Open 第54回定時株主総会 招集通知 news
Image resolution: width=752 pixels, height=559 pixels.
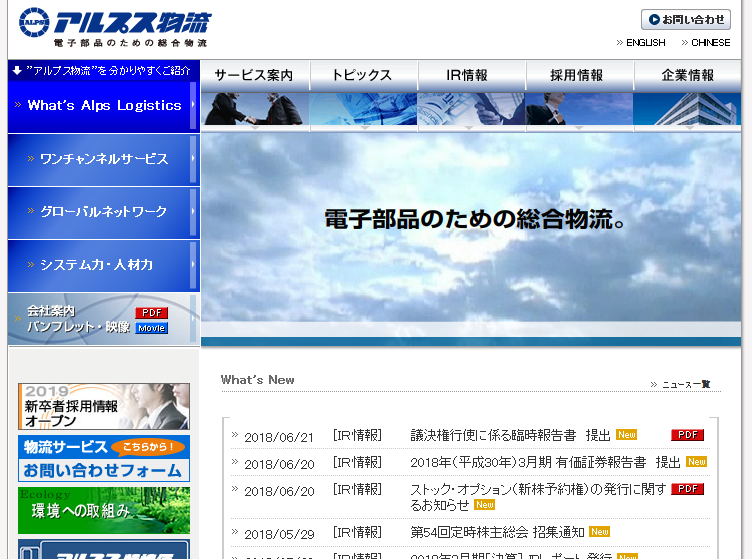(497, 532)
